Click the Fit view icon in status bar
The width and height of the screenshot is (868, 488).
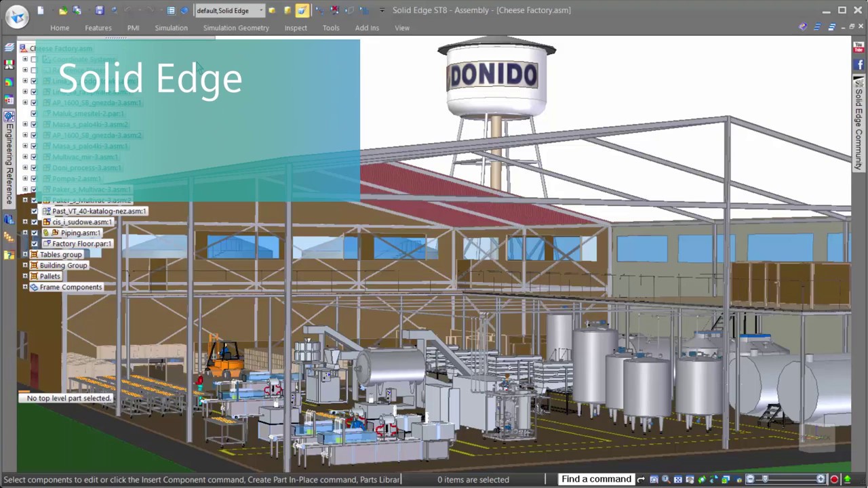point(677,480)
